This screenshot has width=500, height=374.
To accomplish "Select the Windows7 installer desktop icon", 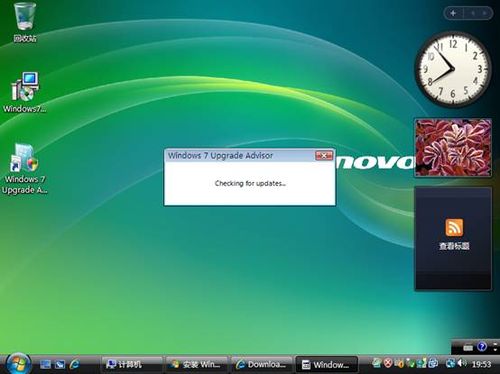I will pos(25,93).
